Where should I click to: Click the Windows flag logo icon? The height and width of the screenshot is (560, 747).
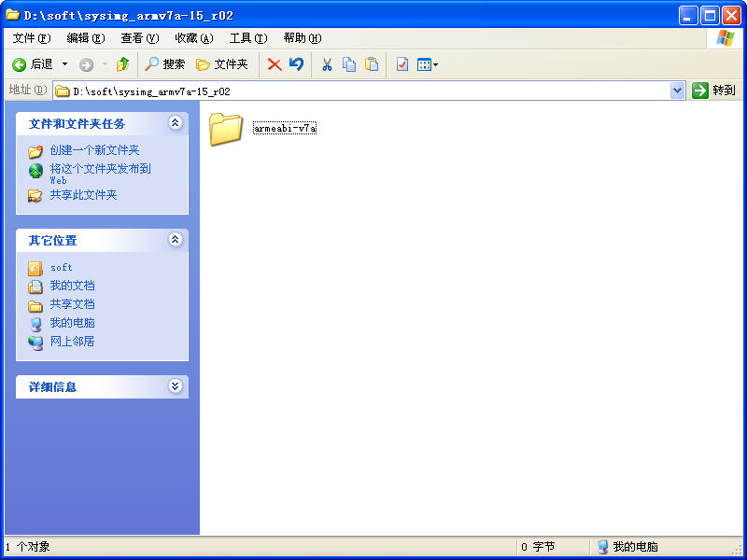[x=726, y=38]
